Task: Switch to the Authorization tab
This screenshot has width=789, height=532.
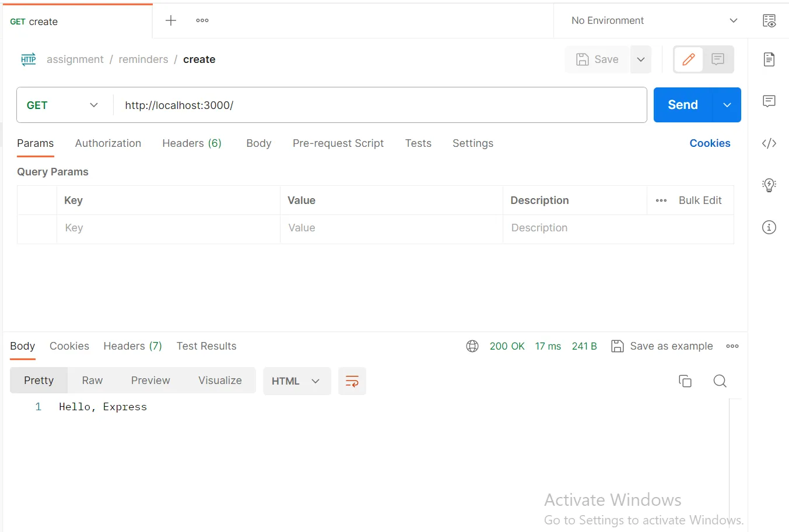Action: pos(108,143)
